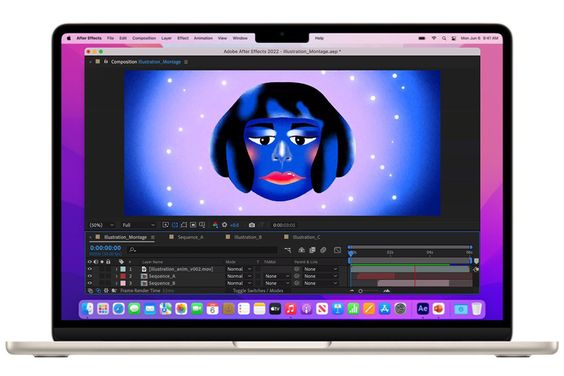This screenshot has height=376, width=564.
Task: Open the Full resolution dropdown
Action: (138, 225)
